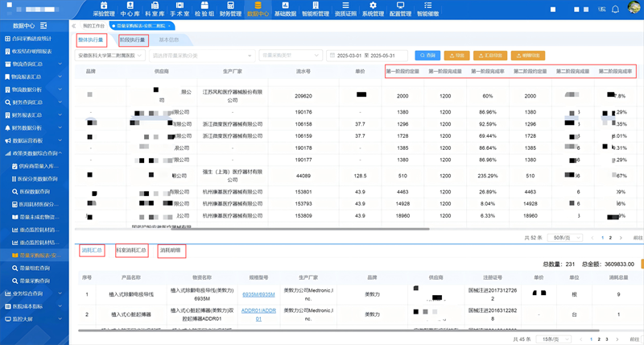Image resolution: width=644 pixels, height=345 pixels.
Task: Select the 基本信息 tab
Action: pyautogui.click(x=169, y=39)
